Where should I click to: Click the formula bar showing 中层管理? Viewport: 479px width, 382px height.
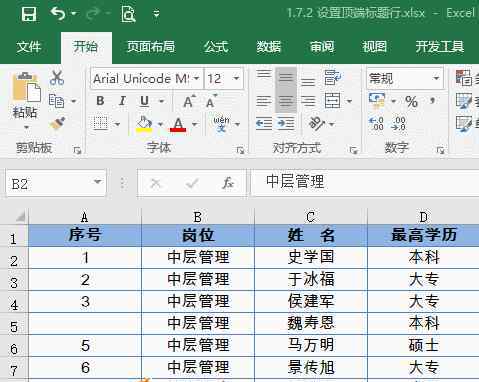365,182
